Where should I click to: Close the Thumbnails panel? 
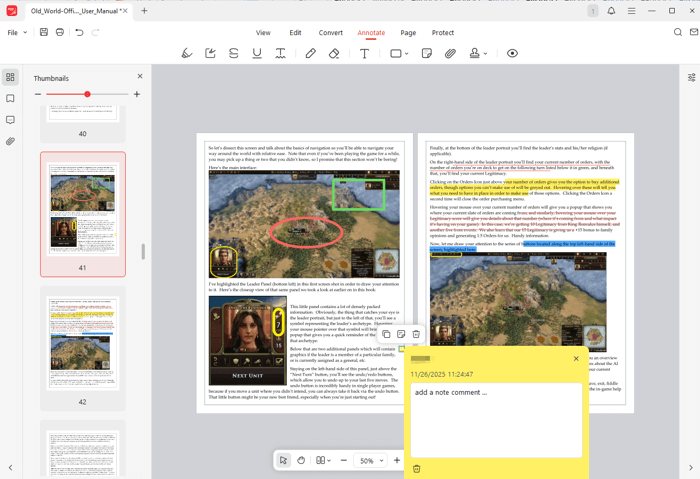[x=140, y=76]
